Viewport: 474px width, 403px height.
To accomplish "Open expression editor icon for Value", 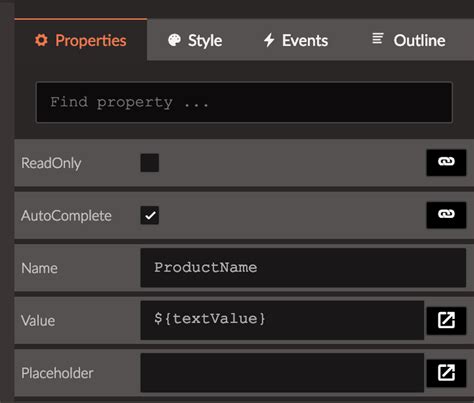I will tap(446, 320).
